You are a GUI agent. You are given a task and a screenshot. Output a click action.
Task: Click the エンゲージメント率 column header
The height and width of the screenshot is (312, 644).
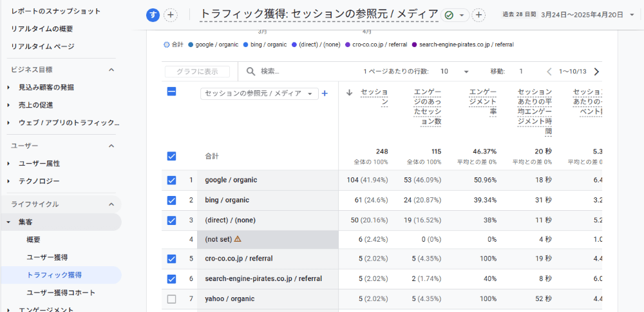(483, 102)
